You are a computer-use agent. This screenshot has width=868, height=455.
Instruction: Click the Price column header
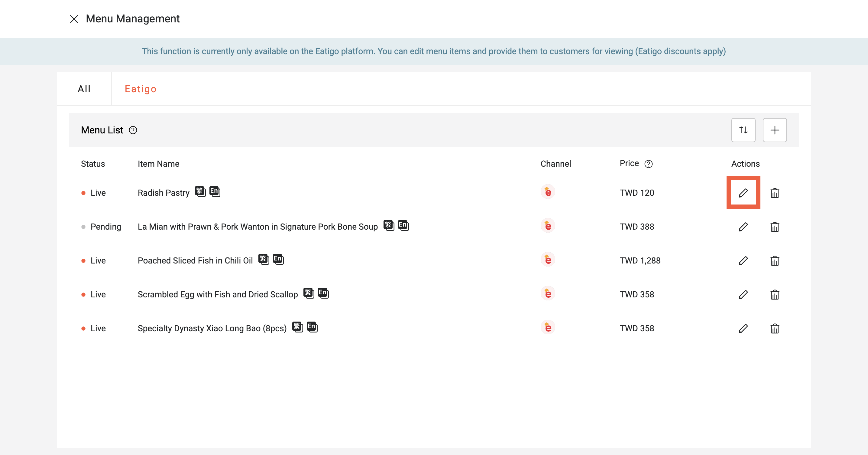tap(629, 164)
